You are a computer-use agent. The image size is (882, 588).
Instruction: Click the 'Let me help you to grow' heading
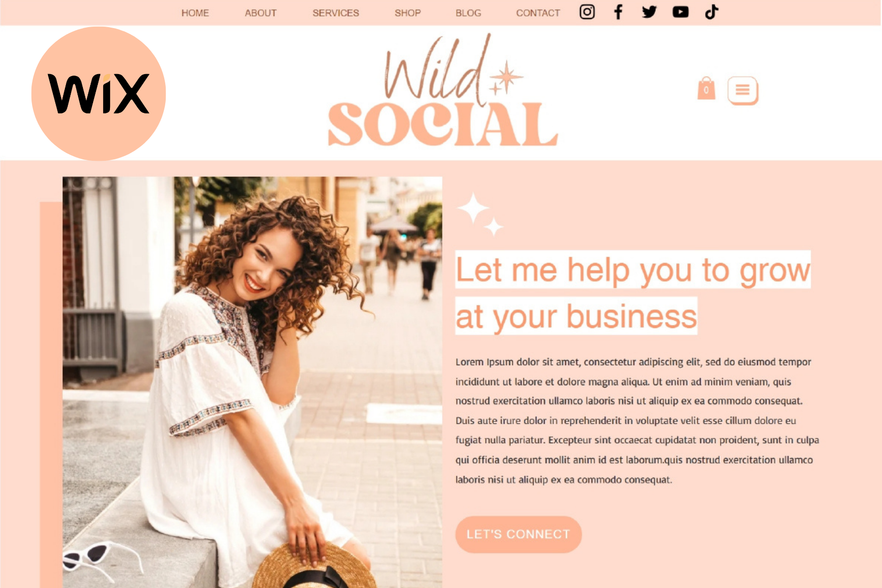pyautogui.click(x=633, y=269)
